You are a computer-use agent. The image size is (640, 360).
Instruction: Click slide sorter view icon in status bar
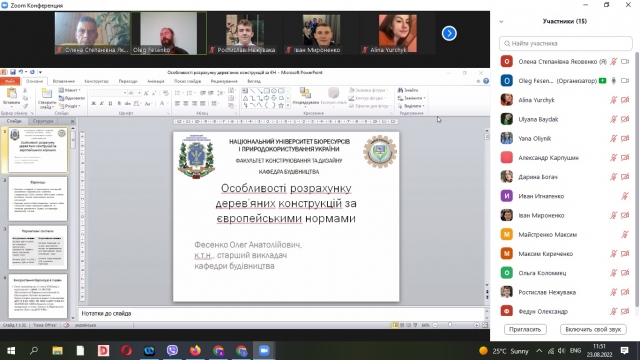(x=402, y=325)
